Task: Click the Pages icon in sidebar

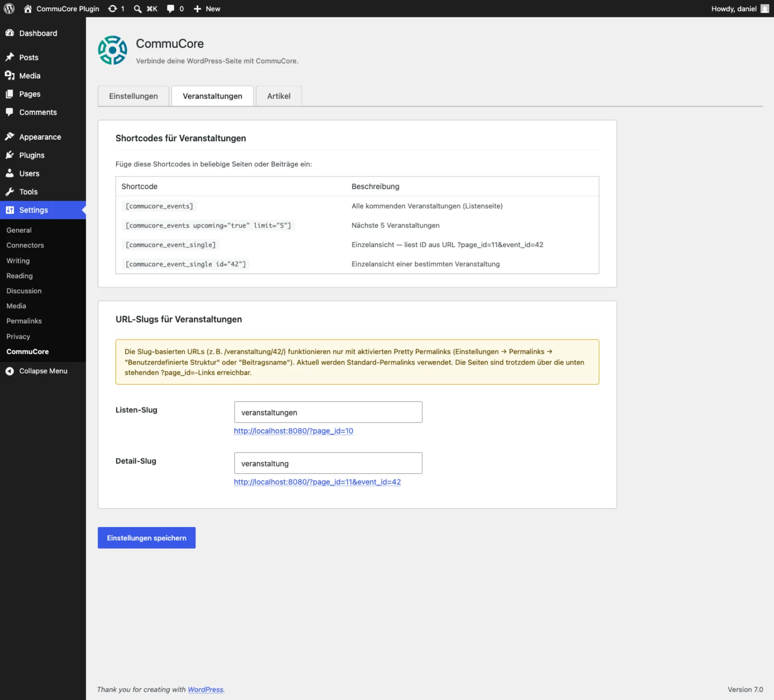Action: click(x=10, y=94)
